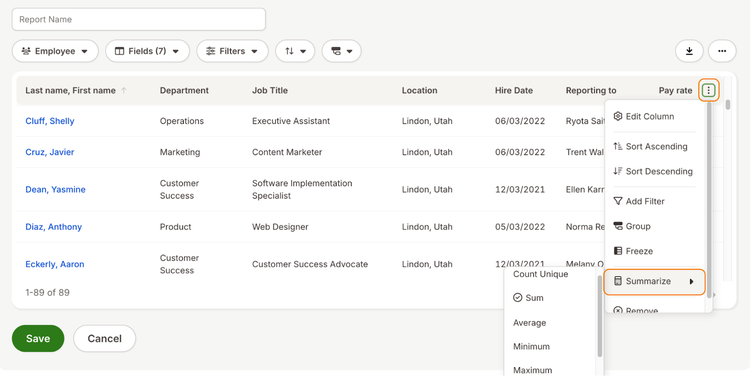Click the Pay rate column header text

pyautogui.click(x=675, y=90)
